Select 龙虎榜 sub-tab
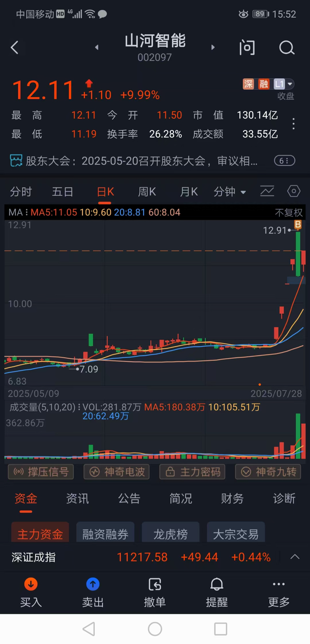This screenshot has height=644, width=310. (x=171, y=533)
